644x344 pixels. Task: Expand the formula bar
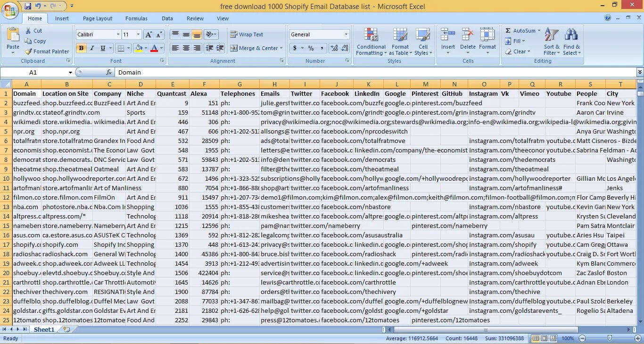(640, 72)
